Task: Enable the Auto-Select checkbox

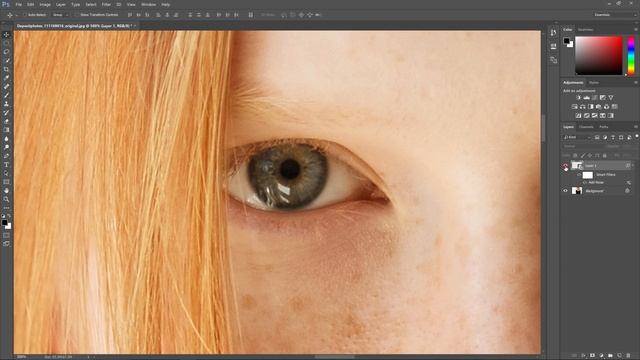Action: pos(24,15)
